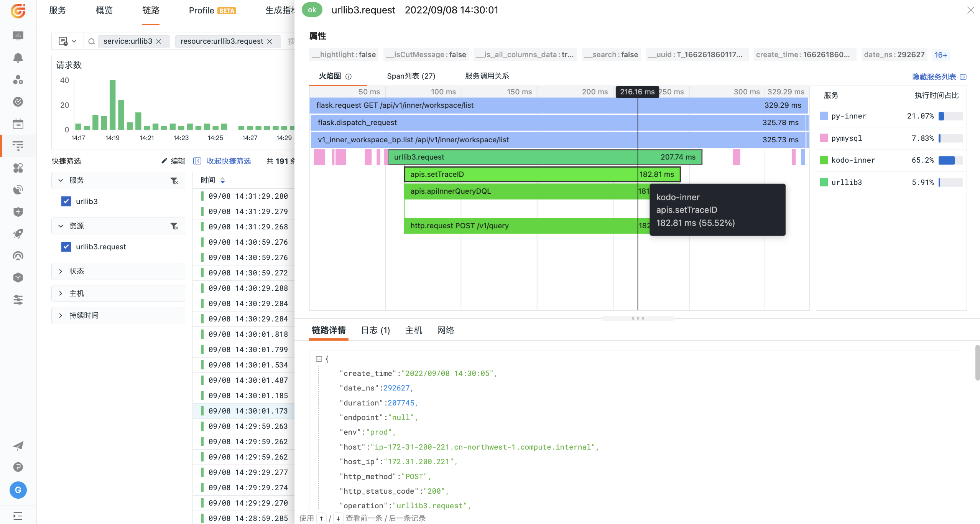Open the G user avatar

coord(18,490)
